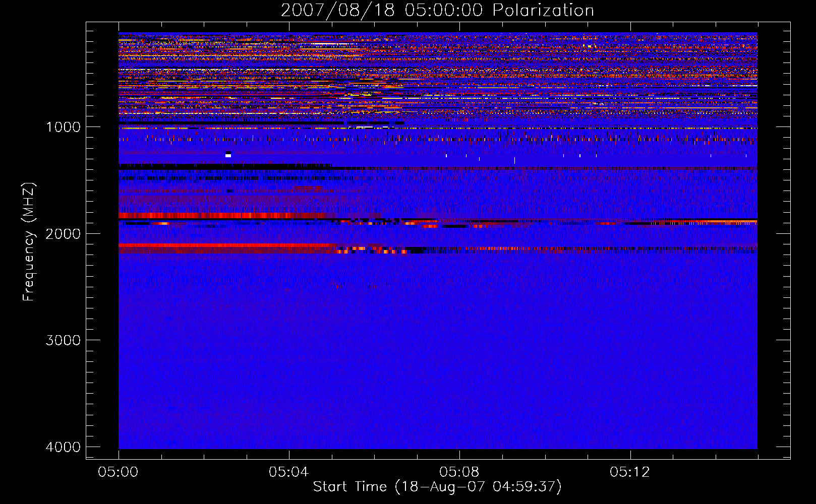Click the plot title '2007/08/18 05:00:00 Polarization'
Viewport: 816px width, 504px height.
click(x=437, y=11)
